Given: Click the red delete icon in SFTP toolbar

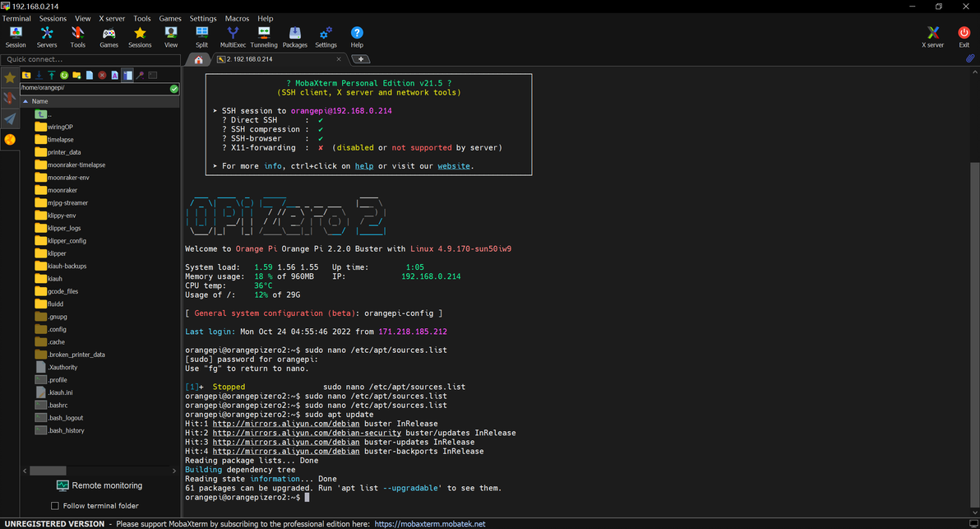Looking at the screenshot, I should [102, 75].
